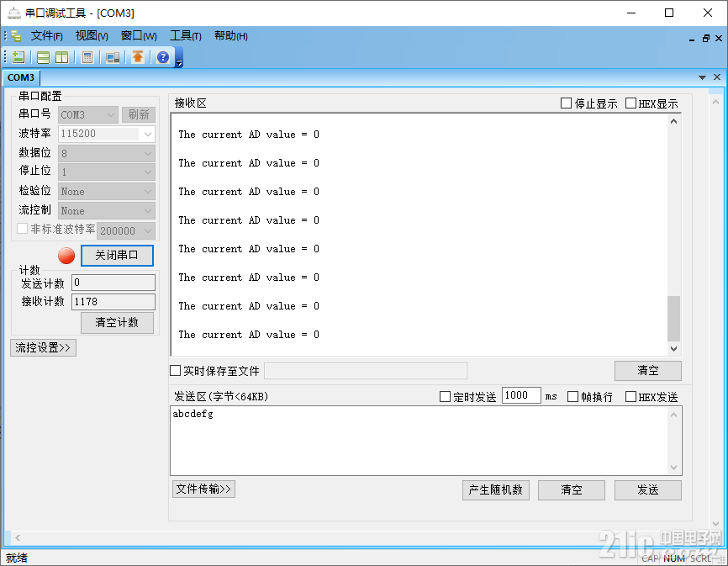Enable HEX显示 checkbox
The image size is (728, 566).
coord(631,103)
